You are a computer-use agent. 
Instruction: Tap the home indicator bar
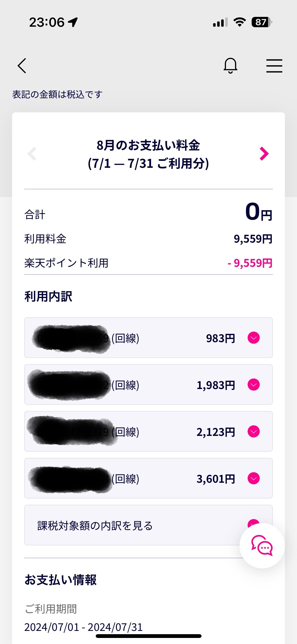tap(149, 636)
